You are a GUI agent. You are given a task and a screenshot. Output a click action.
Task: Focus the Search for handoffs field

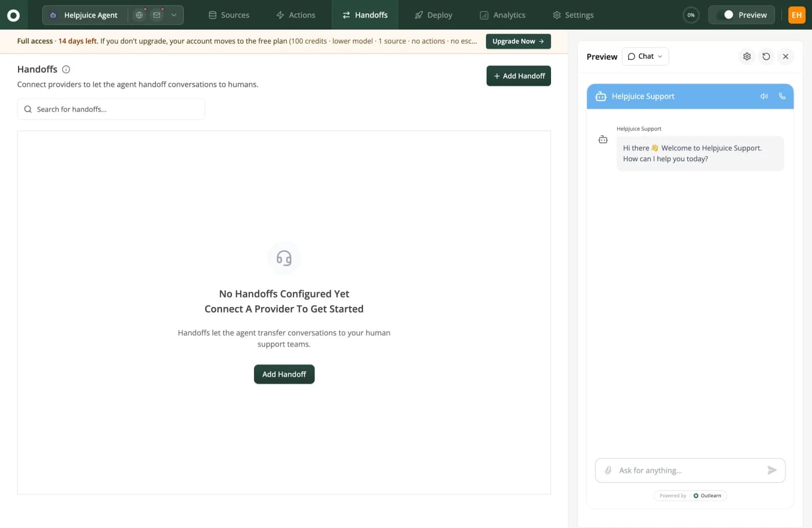111,109
